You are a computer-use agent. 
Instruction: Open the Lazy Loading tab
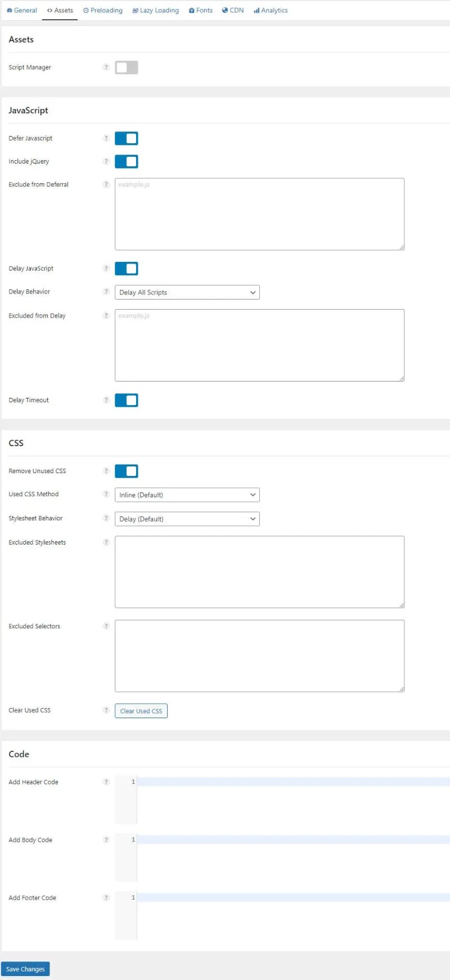pos(156,10)
